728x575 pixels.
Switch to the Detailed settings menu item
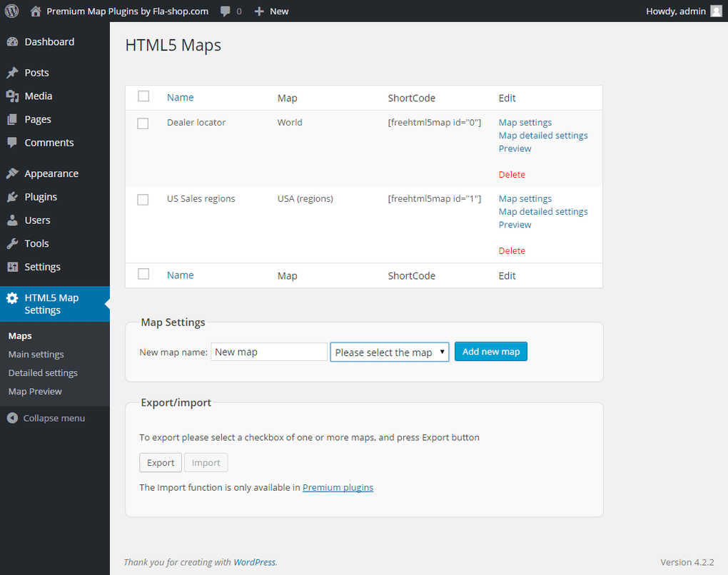click(42, 372)
